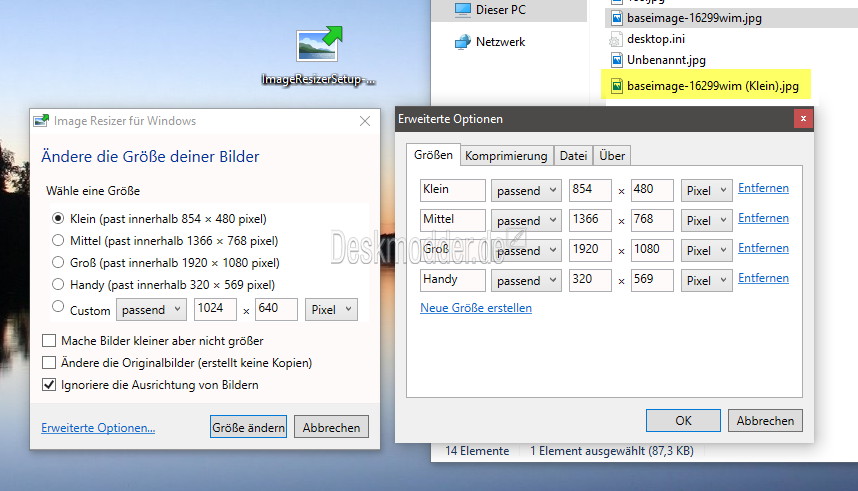The image size is (858, 491).
Task: Open the passend dropdown in Mittel row
Action: click(526, 221)
